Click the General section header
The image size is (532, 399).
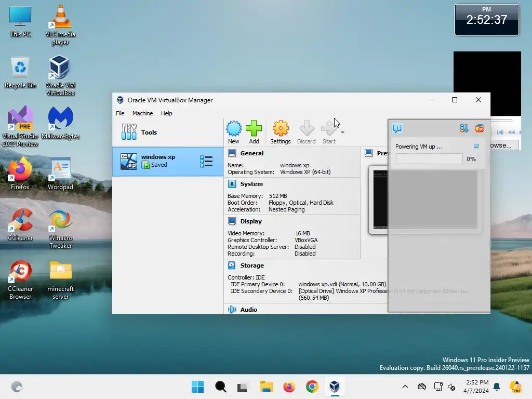pos(252,153)
